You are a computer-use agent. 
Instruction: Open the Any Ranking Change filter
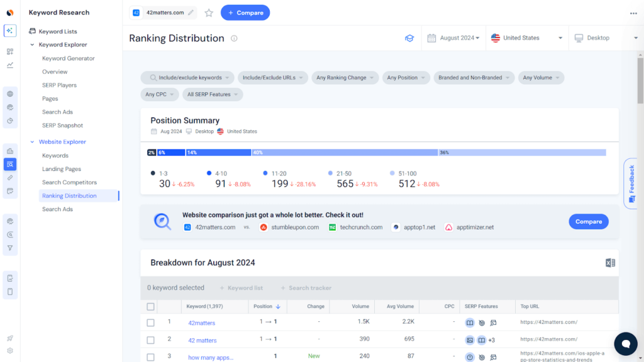[345, 78]
